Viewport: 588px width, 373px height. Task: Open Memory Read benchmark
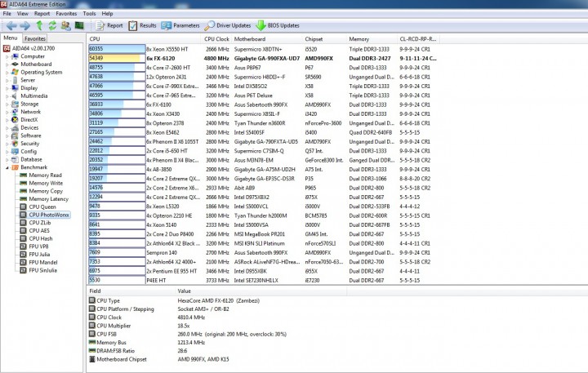[x=45, y=175]
